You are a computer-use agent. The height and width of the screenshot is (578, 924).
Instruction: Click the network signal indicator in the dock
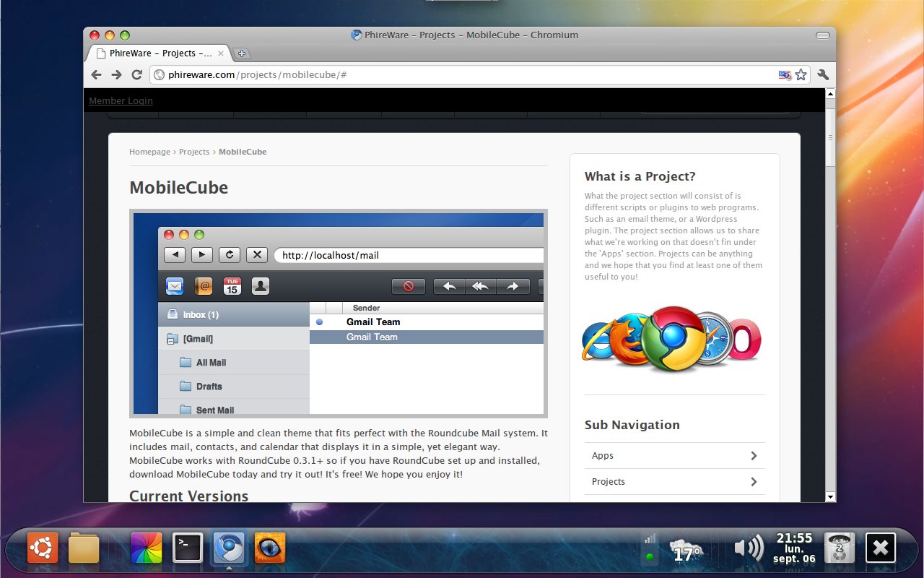[x=650, y=548]
